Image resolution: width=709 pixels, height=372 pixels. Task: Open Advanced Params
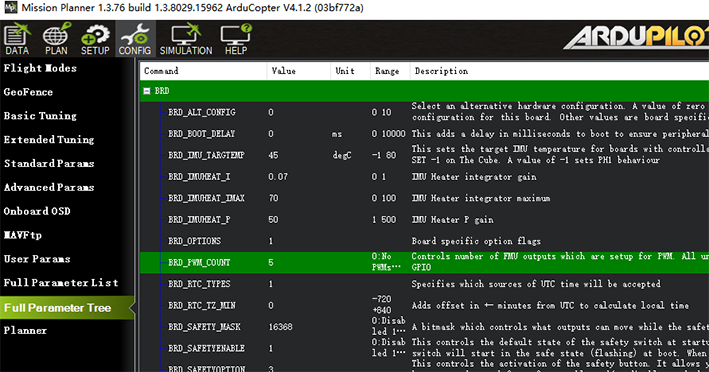pos(49,187)
